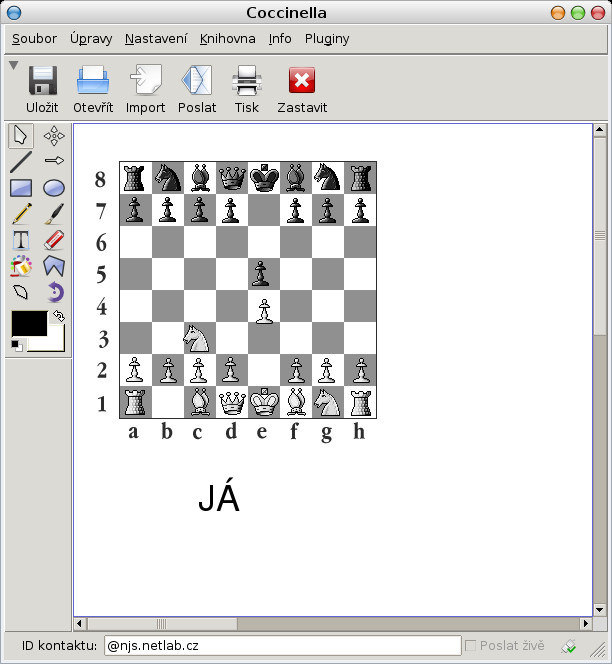Click the black king on e8

click(264, 177)
